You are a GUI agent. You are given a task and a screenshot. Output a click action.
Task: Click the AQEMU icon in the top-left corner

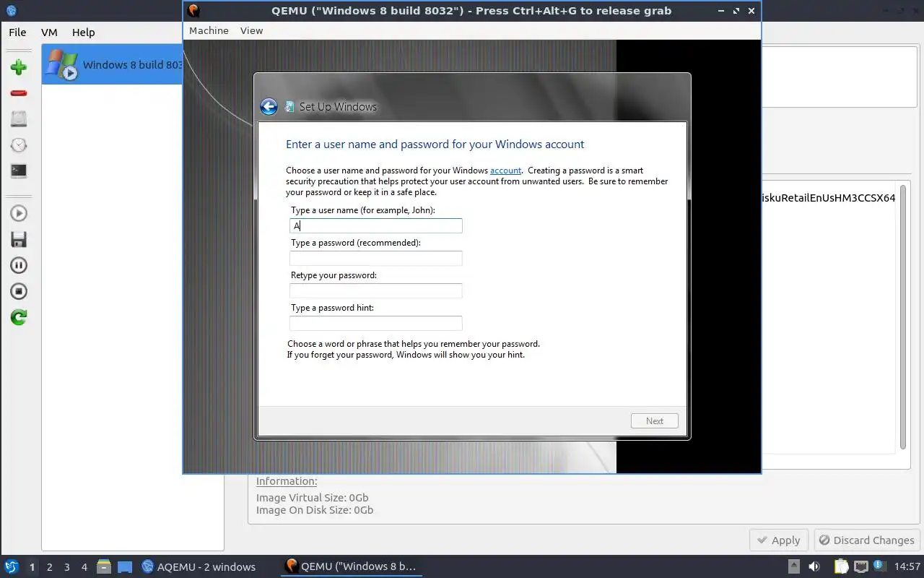(11, 11)
